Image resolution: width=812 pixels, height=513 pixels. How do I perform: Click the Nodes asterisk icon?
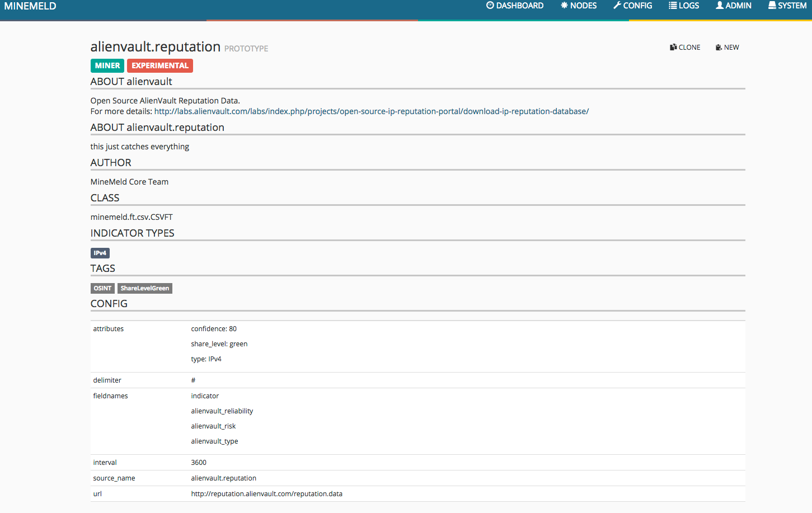(564, 6)
